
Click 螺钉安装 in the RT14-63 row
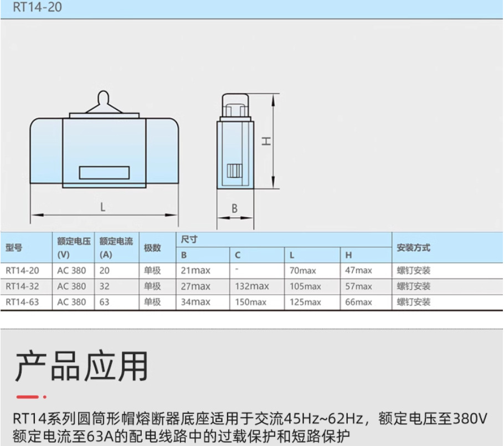(x=414, y=303)
